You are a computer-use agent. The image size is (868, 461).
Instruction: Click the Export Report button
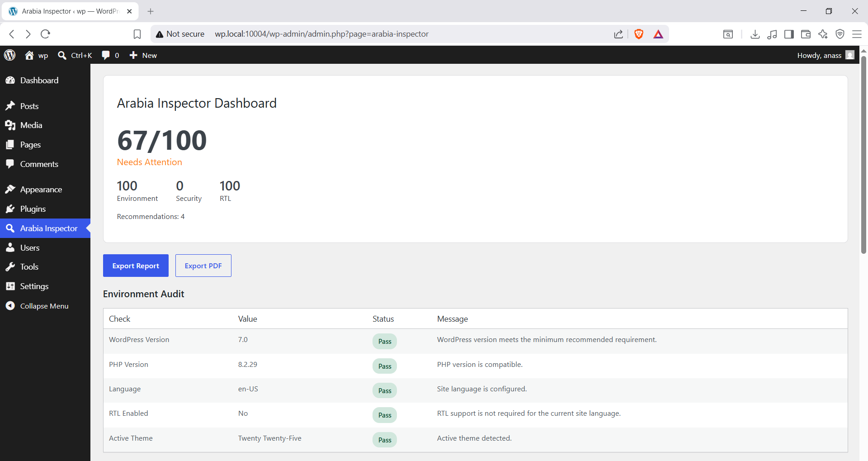tap(136, 266)
